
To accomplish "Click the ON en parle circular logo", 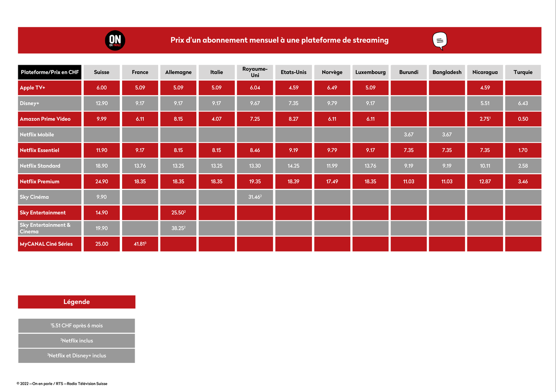I will tap(115, 40).
